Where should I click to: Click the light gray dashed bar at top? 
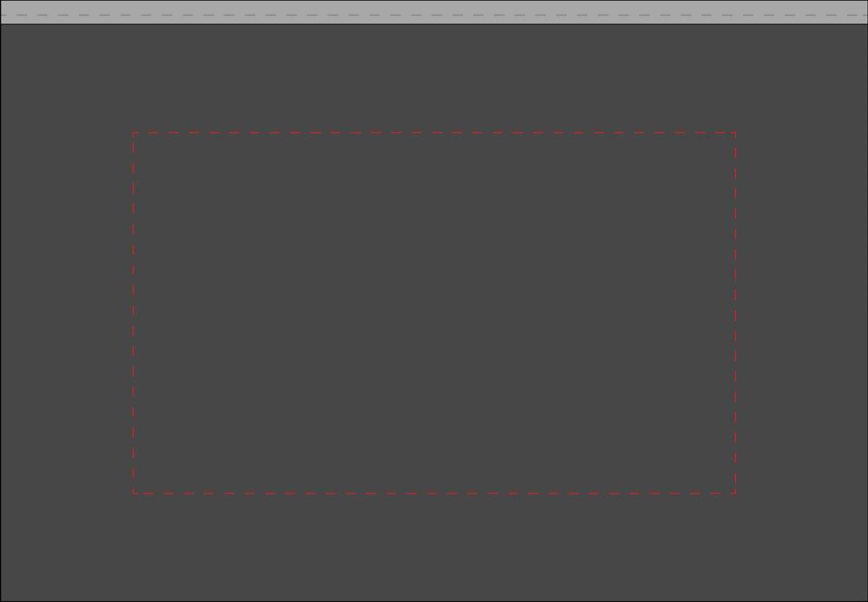click(x=434, y=12)
